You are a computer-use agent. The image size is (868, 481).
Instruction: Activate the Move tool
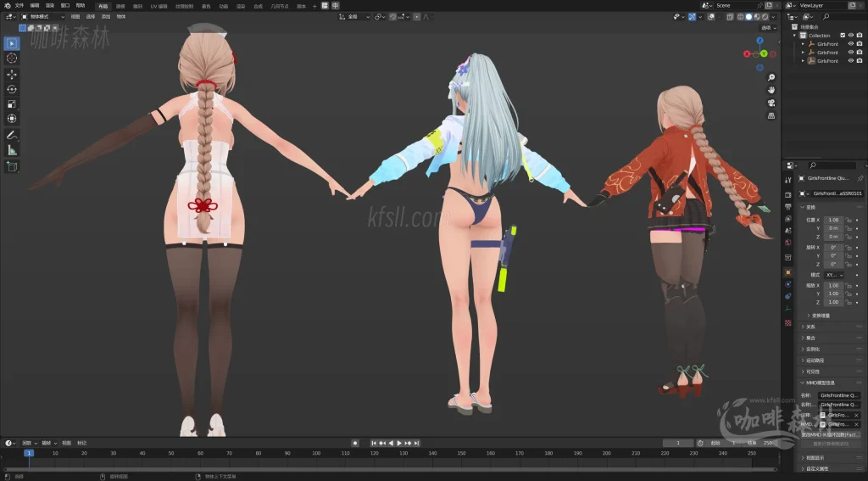click(x=12, y=75)
